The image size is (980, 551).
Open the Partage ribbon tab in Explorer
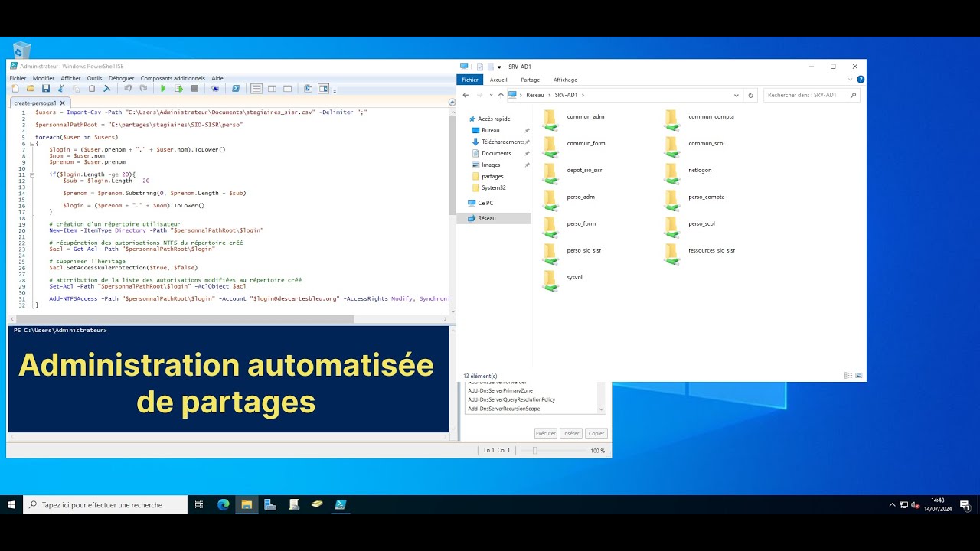pos(530,80)
